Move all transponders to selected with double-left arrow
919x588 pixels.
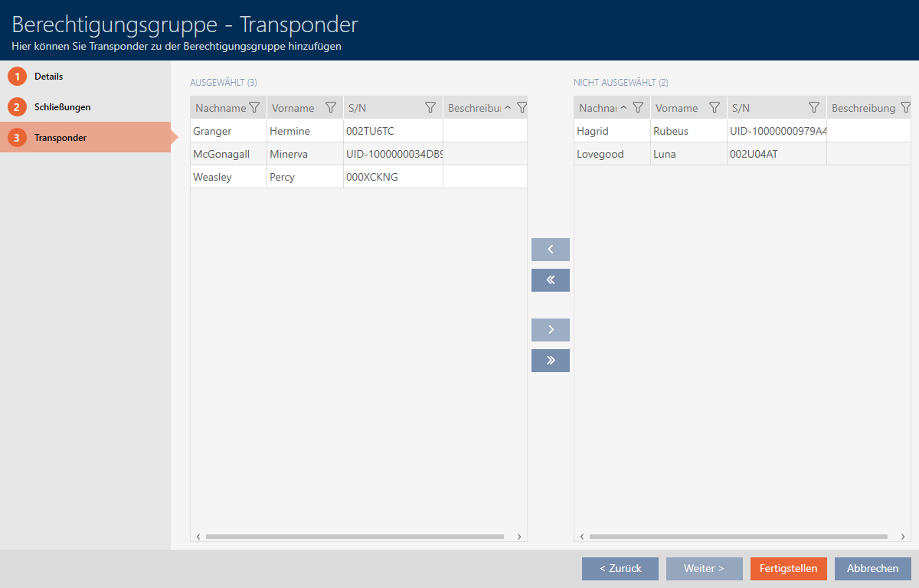pyautogui.click(x=550, y=280)
